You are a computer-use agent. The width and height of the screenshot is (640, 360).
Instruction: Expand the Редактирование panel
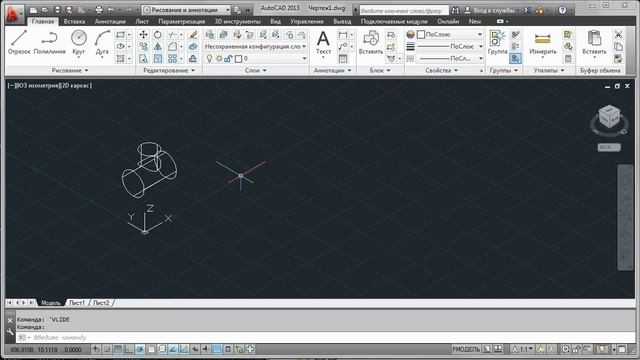[169, 71]
